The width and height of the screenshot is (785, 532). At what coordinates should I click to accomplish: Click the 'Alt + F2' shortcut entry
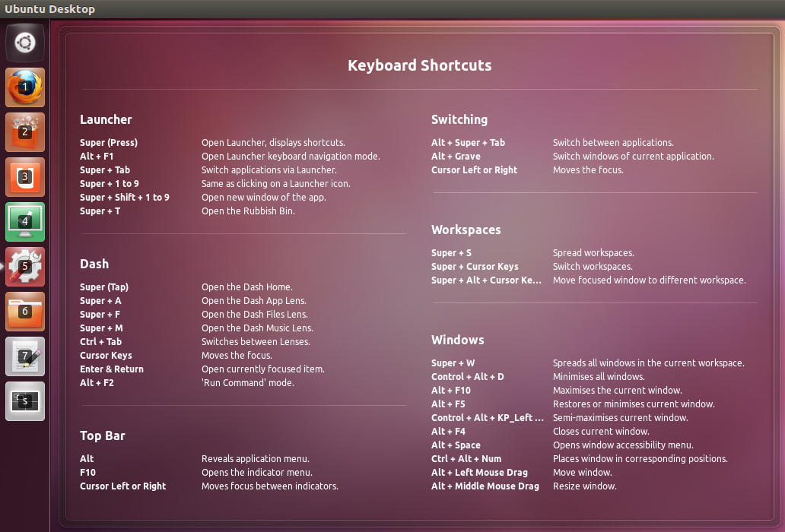tap(97, 382)
